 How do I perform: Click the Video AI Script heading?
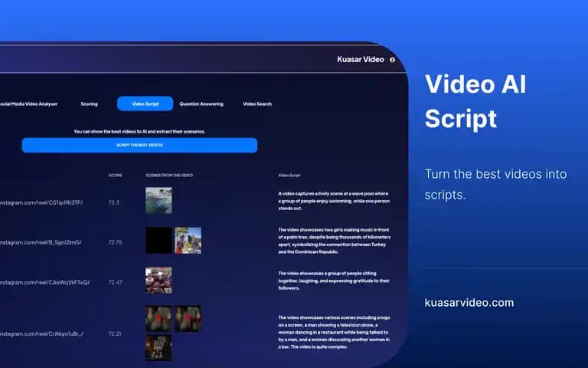pyautogui.click(x=475, y=101)
